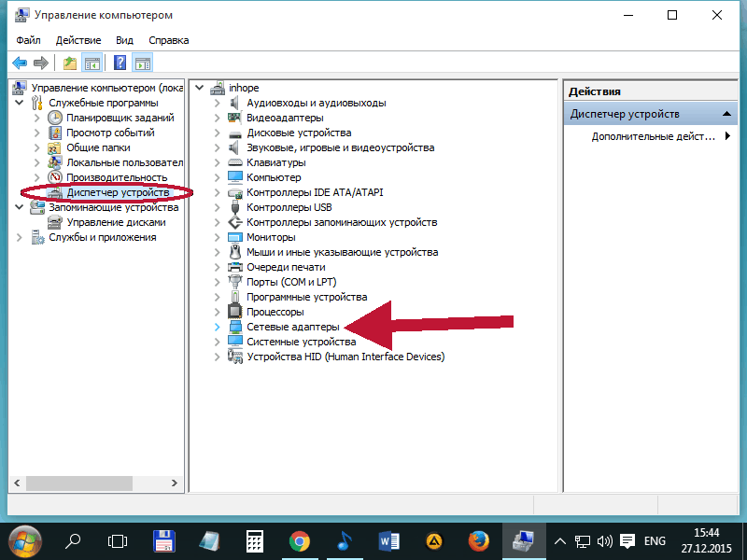This screenshot has width=747, height=560.
Task: Click the Клавиатуры keyboard icon
Action: [235, 162]
